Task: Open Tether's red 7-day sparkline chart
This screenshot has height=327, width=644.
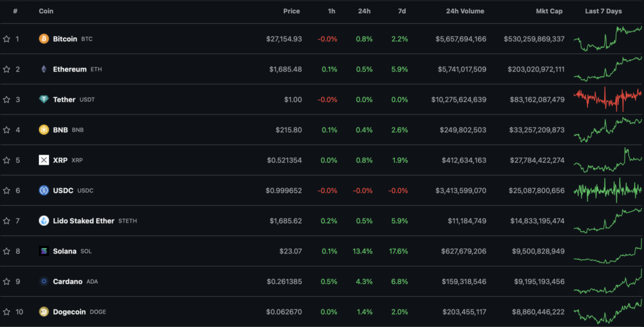Action: tap(608, 99)
